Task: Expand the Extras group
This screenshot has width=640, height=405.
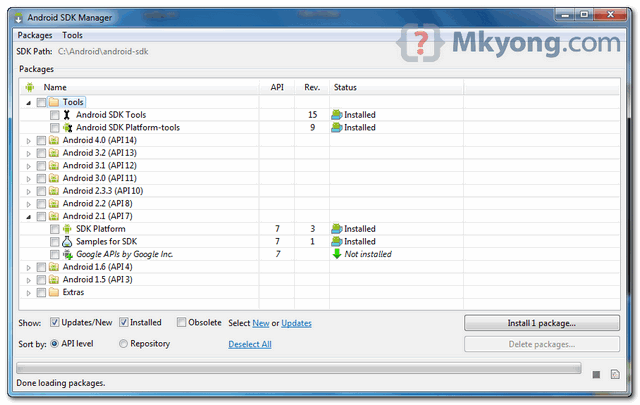Action: [29, 293]
